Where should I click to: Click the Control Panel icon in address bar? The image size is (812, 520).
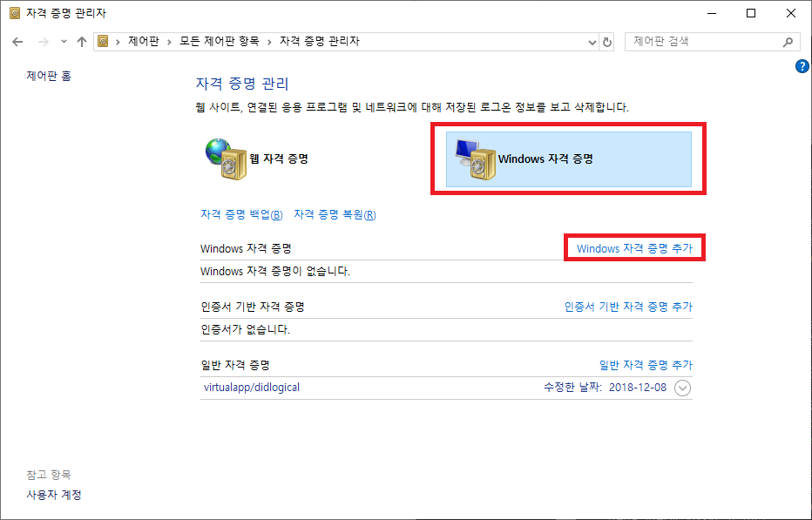pyautogui.click(x=103, y=42)
